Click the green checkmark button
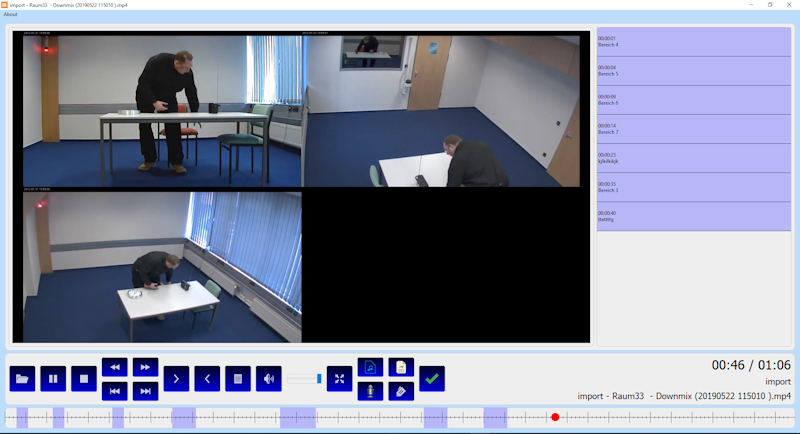This screenshot has width=800, height=434. [x=432, y=379]
